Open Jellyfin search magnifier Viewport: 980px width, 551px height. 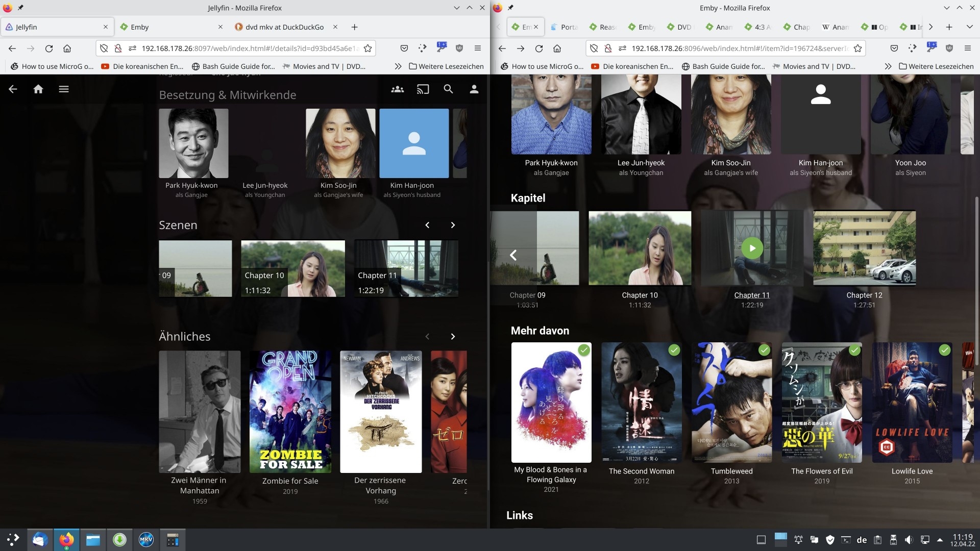pos(448,89)
